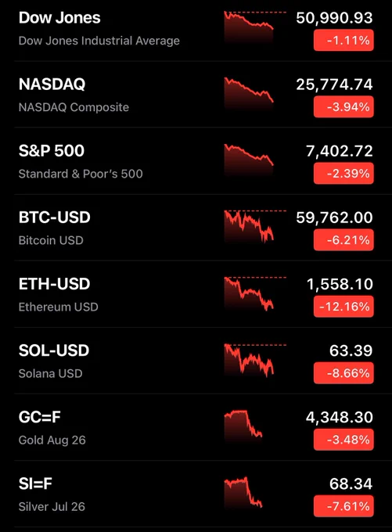Image resolution: width=392 pixels, height=532 pixels.
Task: Toggle the S&P 500 -2.39% badge
Action: 343,174
